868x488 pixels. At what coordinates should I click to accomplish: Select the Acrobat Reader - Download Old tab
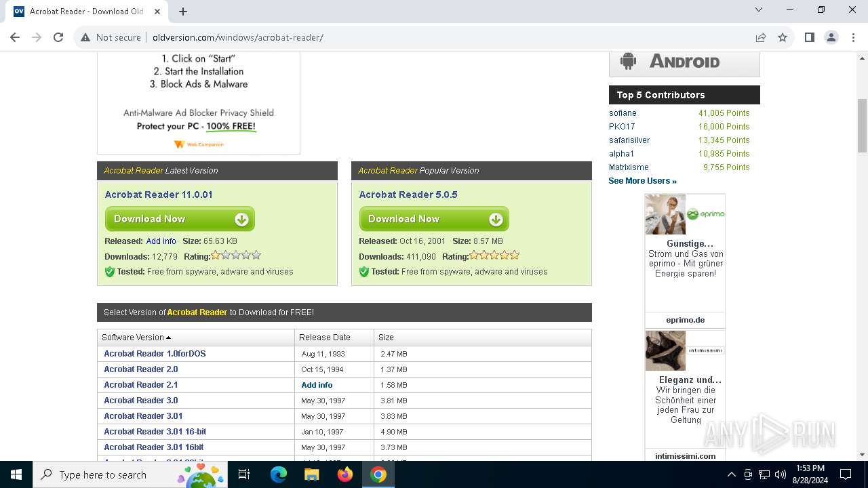pyautogui.click(x=87, y=11)
